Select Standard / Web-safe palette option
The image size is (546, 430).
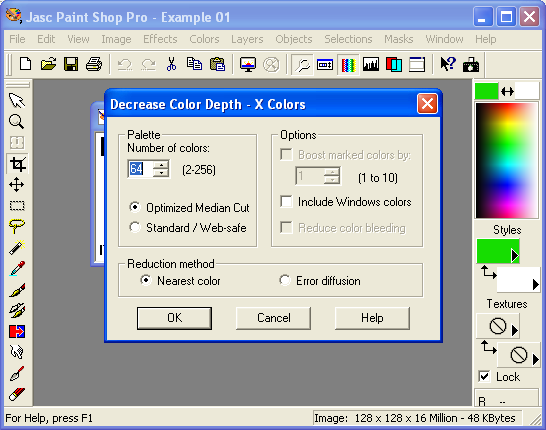[x=135, y=227]
